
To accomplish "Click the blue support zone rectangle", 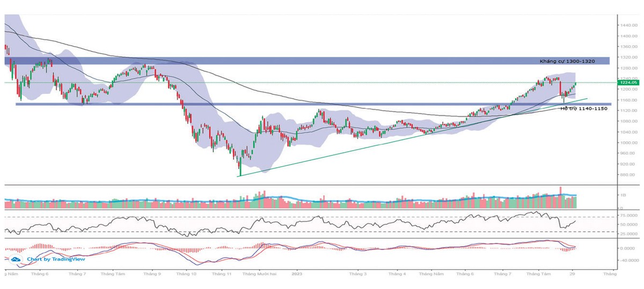I will 268,105.
